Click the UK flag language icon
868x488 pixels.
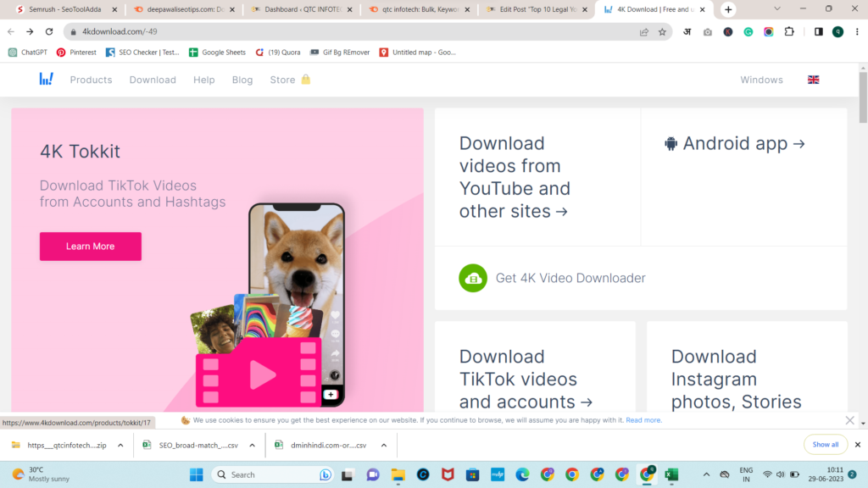[813, 80]
